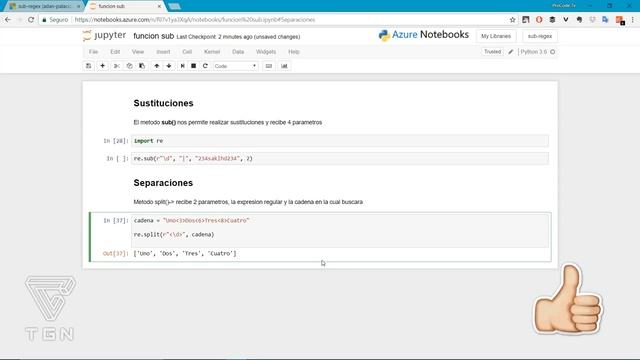Open the Insert menu
Image resolution: width=640 pixels, height=360 pixels.
click(163, 52)
